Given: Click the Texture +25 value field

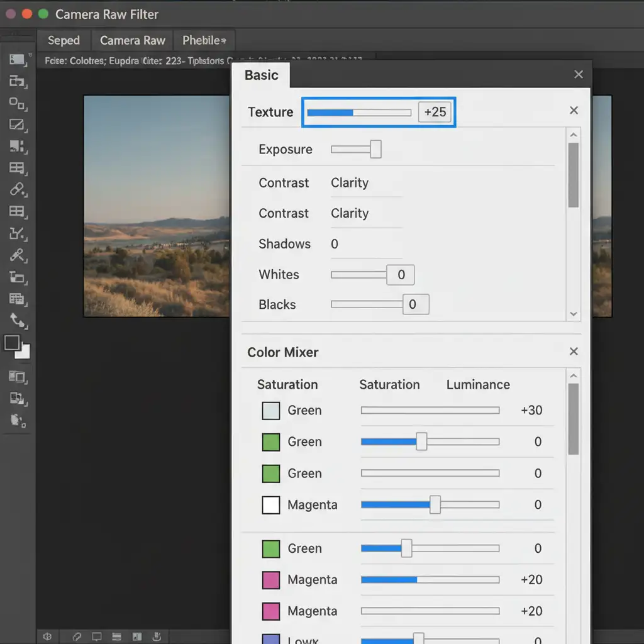Looking at the screenshot, I should point(435,112).
